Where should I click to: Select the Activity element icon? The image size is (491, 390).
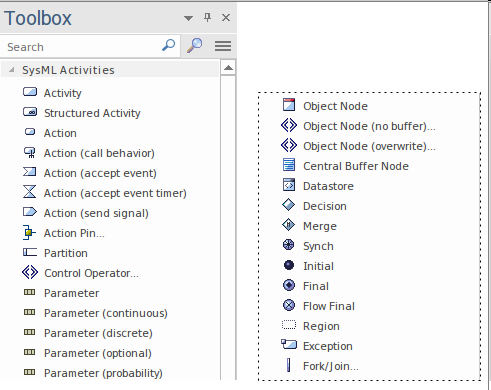[30, 92]
